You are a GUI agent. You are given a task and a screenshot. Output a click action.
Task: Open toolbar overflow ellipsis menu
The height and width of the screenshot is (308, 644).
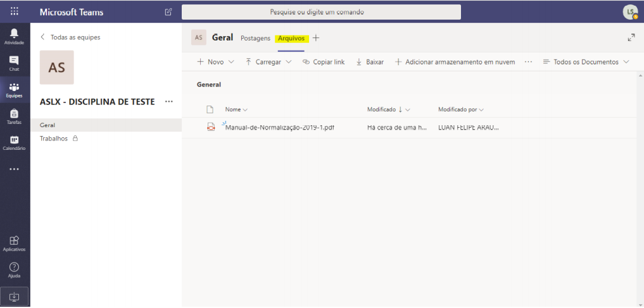coord(529,62)
